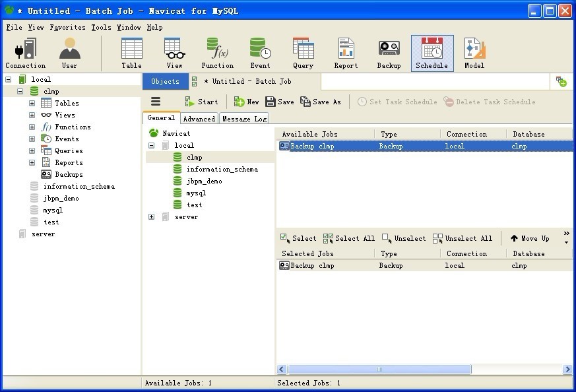
Task: Open the Report objects icon
Action: (346, 53)
